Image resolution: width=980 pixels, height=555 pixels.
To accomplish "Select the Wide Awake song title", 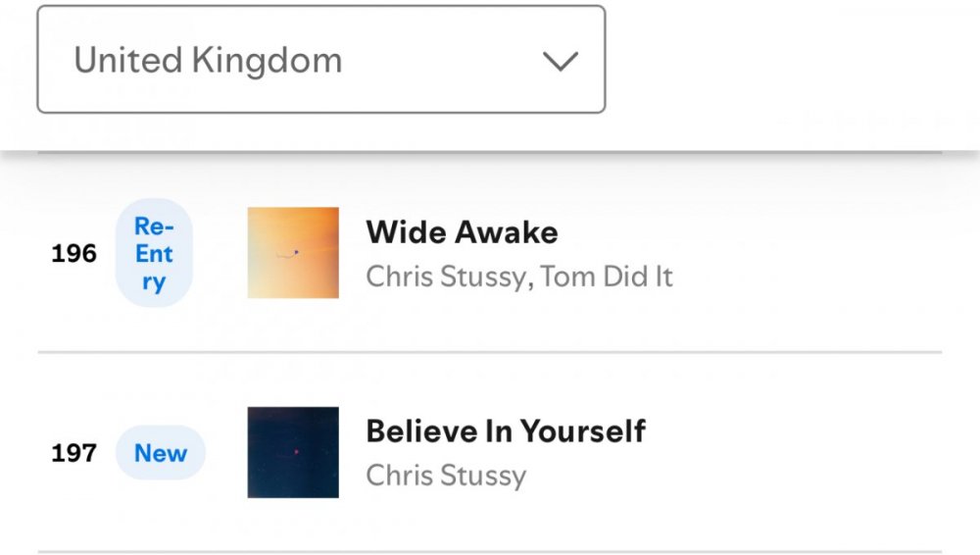I will pos(462,232).
